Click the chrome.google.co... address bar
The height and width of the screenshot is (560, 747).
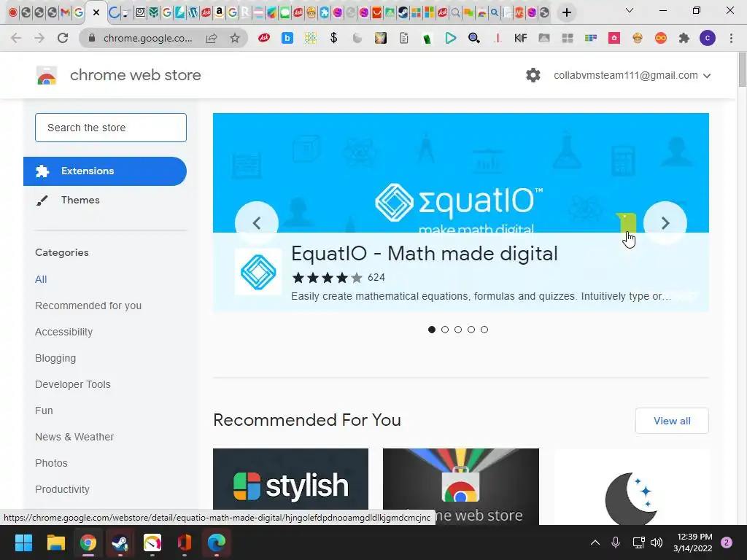pyautogui.click(x=147, y=38)
